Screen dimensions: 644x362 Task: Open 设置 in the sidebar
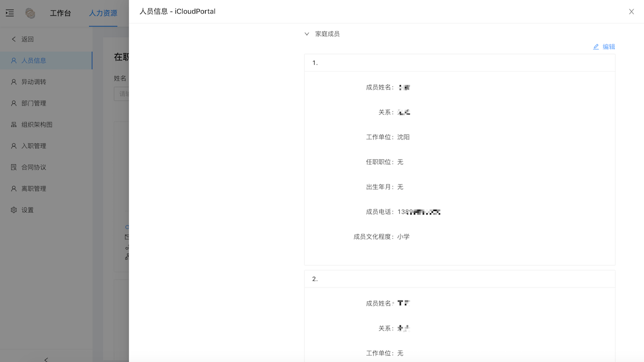[46, 210]
